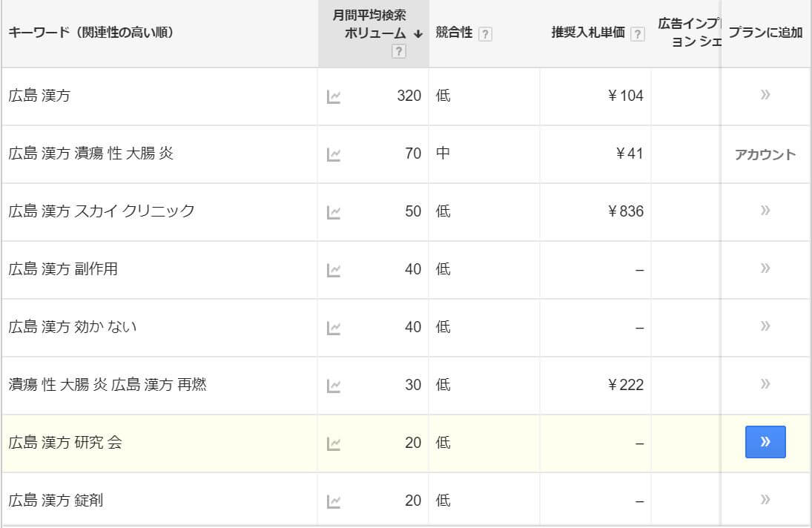Click the 競合性 column header
Image resolution: width=812 pixels, height=528 pixels.
(454, 33)
